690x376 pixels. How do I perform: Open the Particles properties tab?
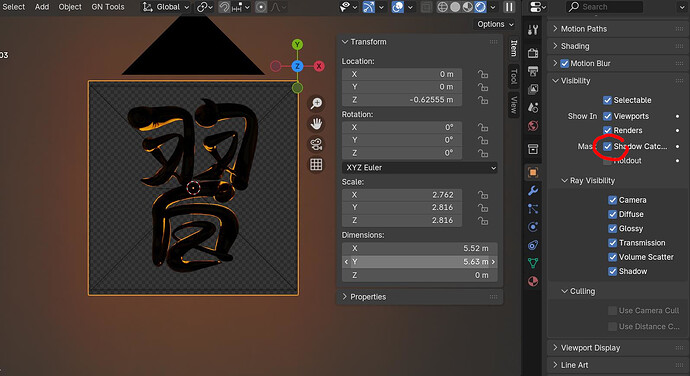tap(533, 209)
